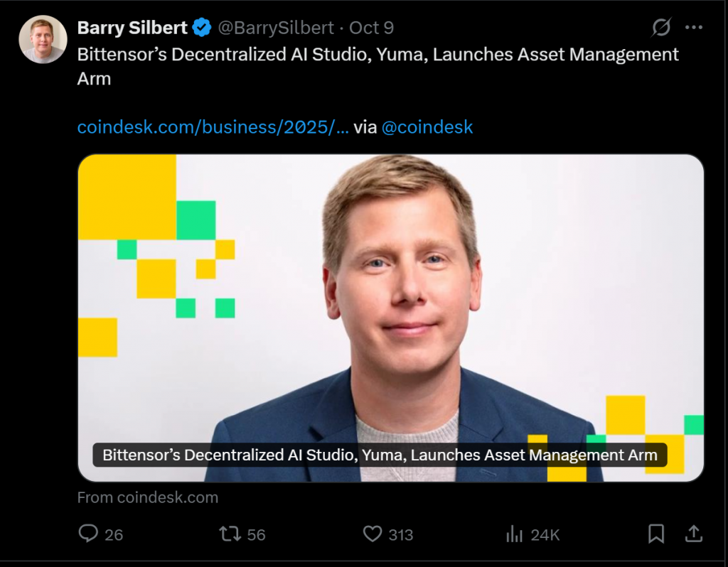The width and height of the screenshot is (728, 567).
Task: Click the headline caption overlaid on card
Action: tap(380, 455)
